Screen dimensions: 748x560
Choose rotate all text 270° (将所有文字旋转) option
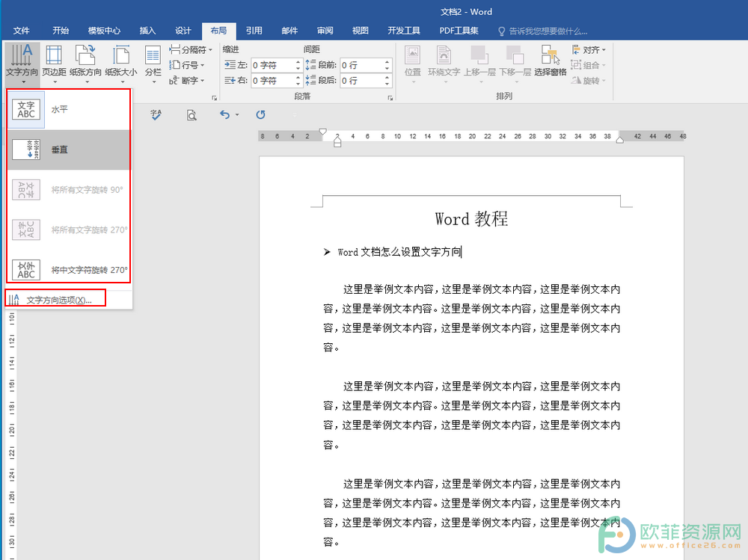click(69, 230)
